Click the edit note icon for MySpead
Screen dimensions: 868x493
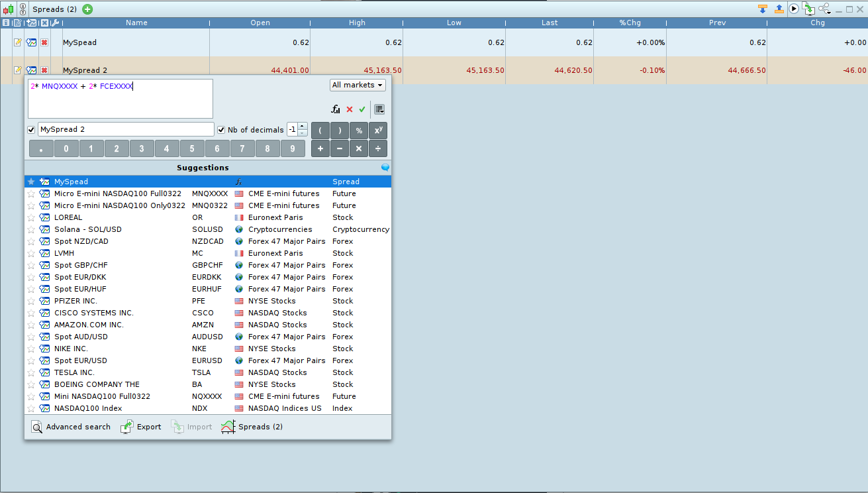18,42
